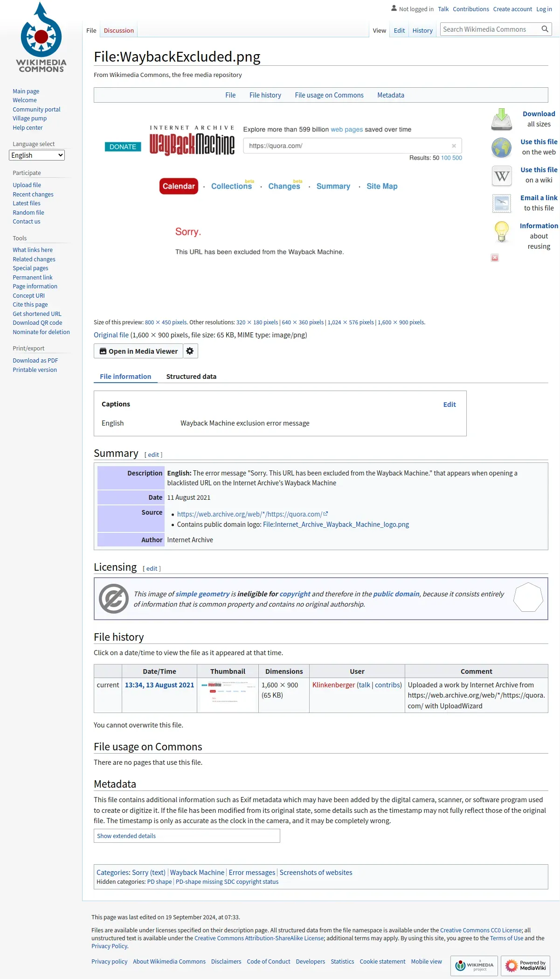
Task: Click the public domain link
Action: click(x=396, y=594)
